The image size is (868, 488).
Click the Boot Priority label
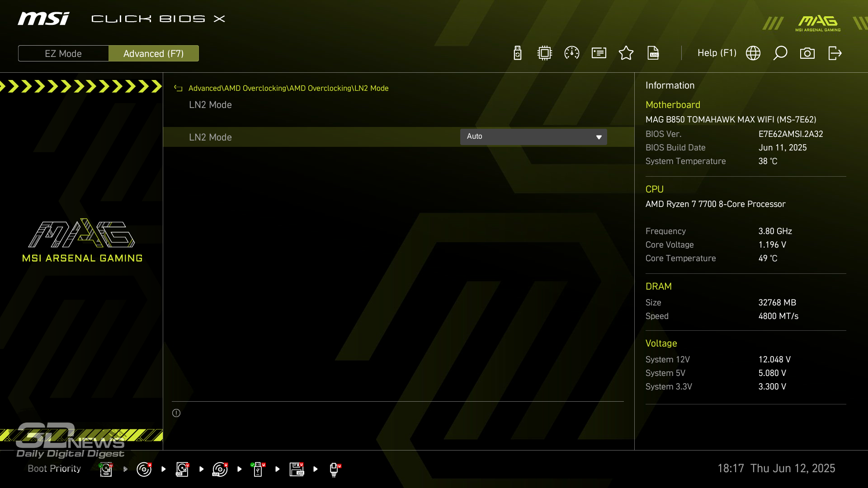coord(54,469)
